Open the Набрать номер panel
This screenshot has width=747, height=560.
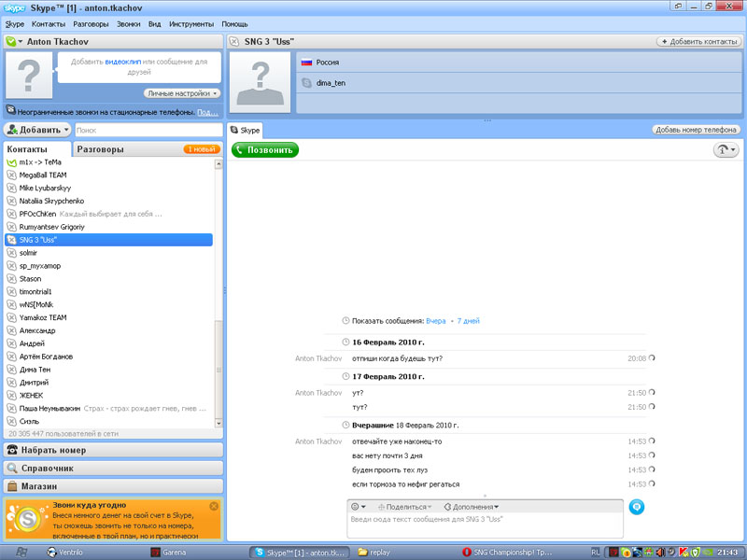pos(113,450)
